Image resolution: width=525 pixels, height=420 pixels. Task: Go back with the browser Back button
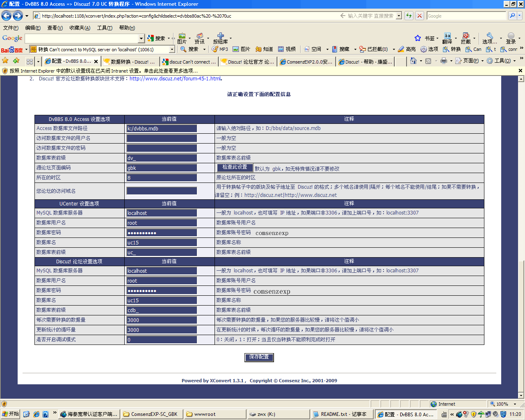point(6,16)
